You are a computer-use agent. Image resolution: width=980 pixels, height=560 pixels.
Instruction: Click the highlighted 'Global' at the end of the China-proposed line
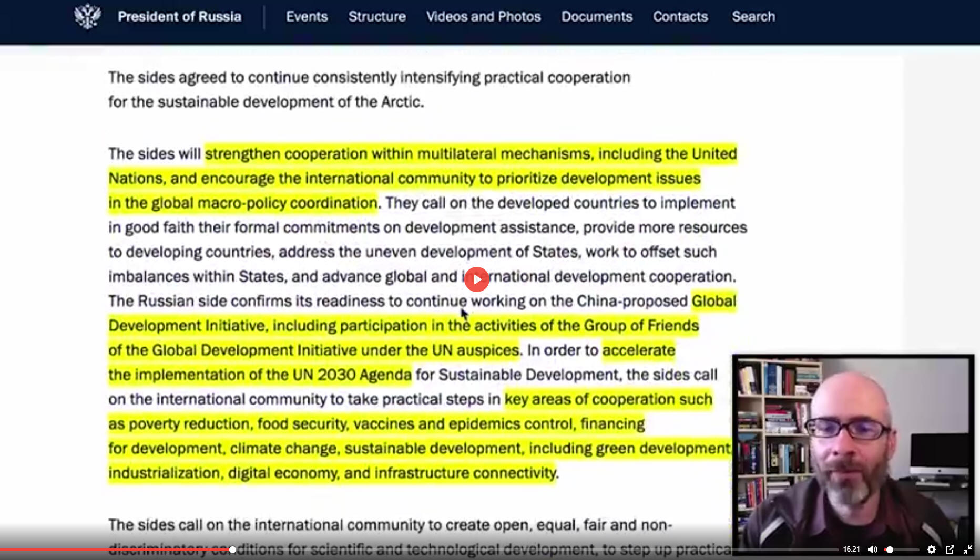coord(714,301)
